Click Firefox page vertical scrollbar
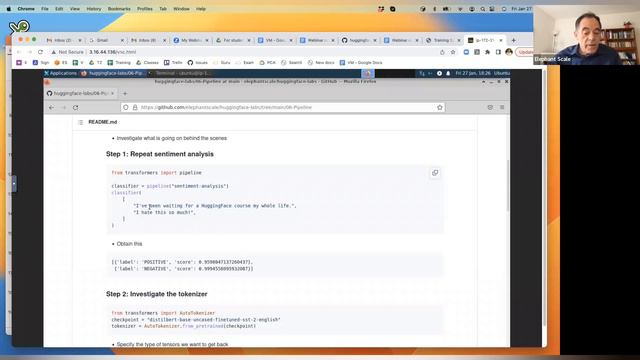The width and height of the screenshot is (640, 360). click(x=508, y=186)
